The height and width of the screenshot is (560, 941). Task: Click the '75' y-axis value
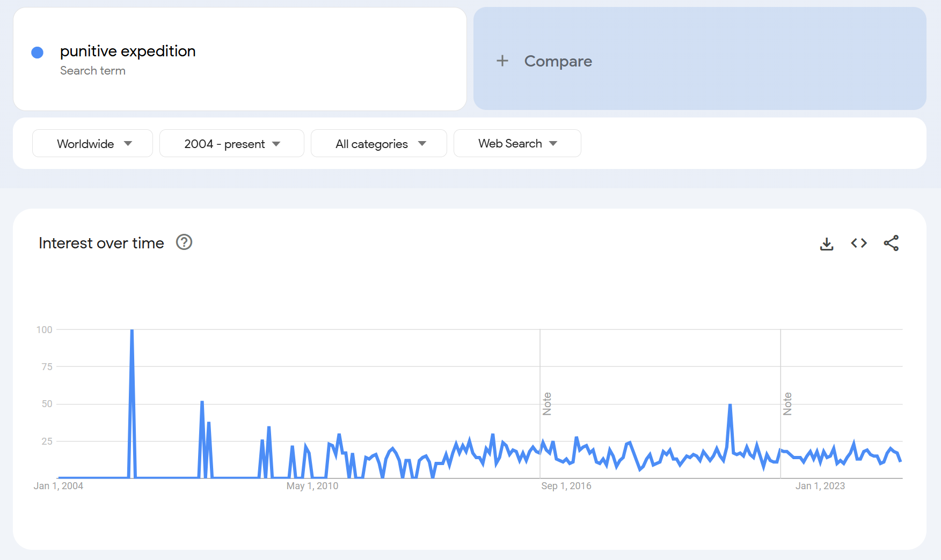pos(47,367)
